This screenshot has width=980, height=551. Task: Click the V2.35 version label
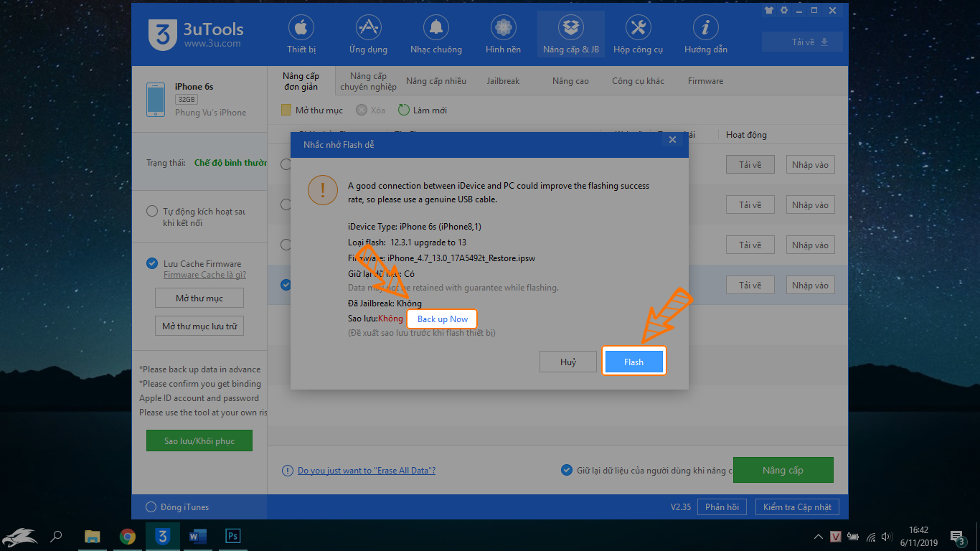[x=681, y=507]
